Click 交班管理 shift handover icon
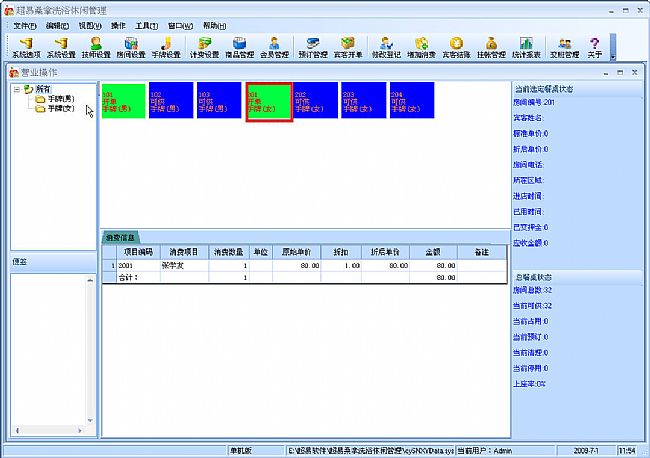 564,48
